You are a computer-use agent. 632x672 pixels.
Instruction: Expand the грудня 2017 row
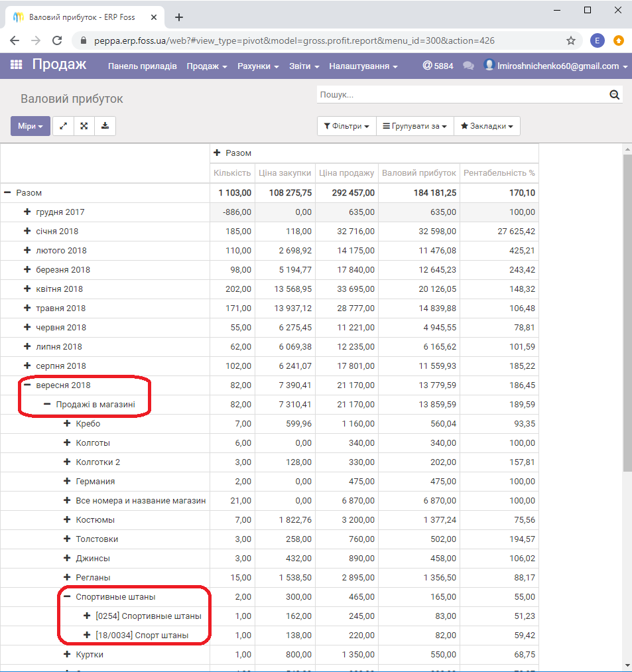click(x=27, y=212)
